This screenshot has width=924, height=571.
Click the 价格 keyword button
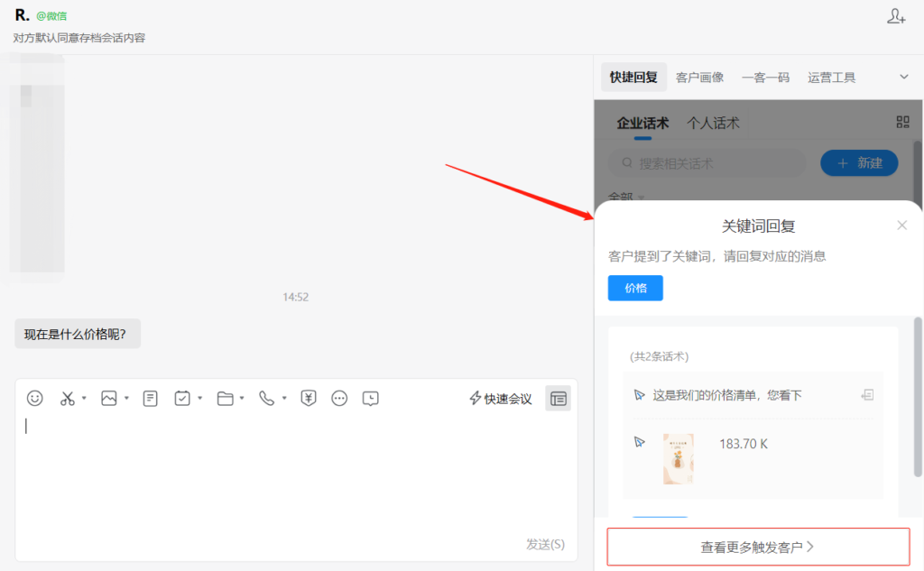(635, 288)
